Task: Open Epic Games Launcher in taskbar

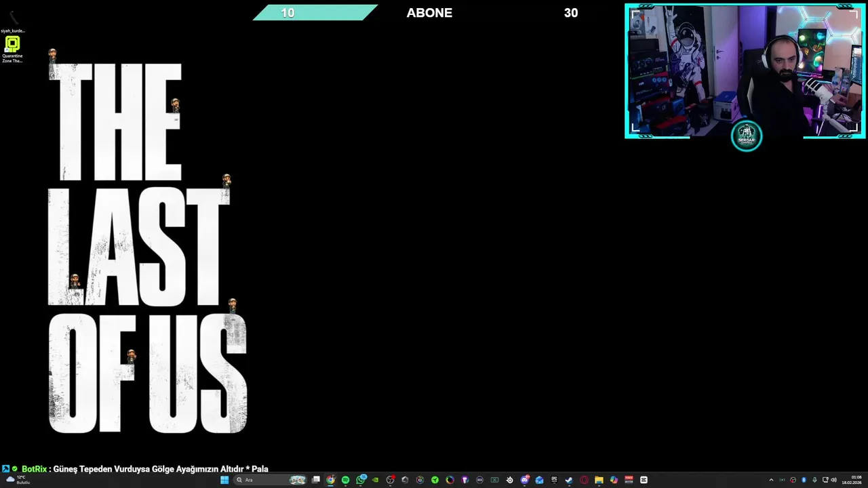Action: coord(554,480)
